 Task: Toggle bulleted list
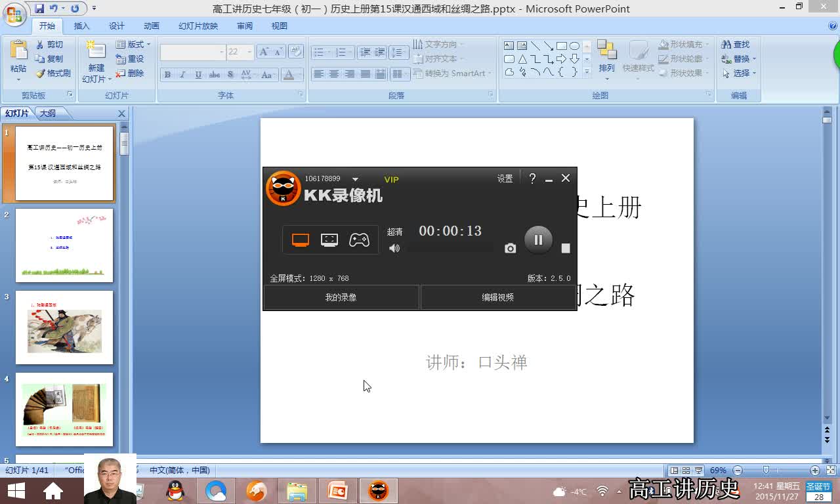tap(321, 52)
